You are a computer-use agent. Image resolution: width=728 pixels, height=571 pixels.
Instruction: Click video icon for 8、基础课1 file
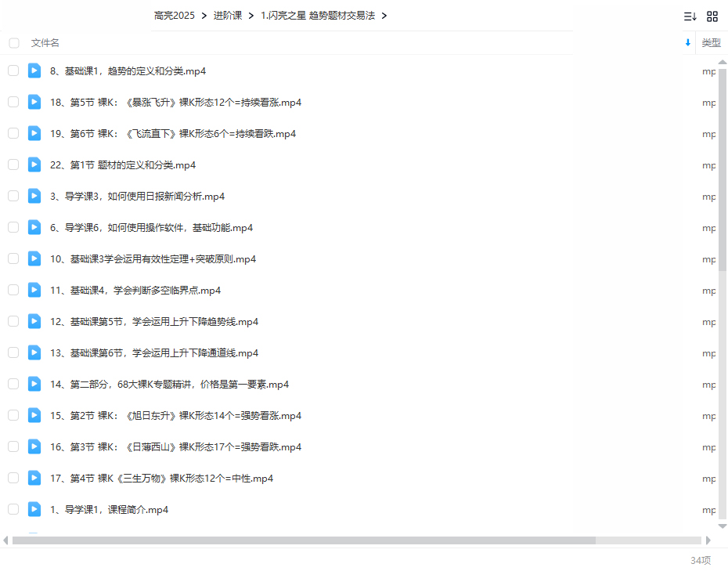coord(34,70)
